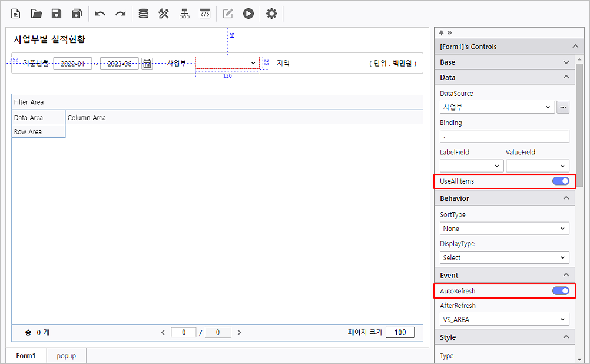Open the script code editor icon
The image size is (590, 364).
point(204,14)
